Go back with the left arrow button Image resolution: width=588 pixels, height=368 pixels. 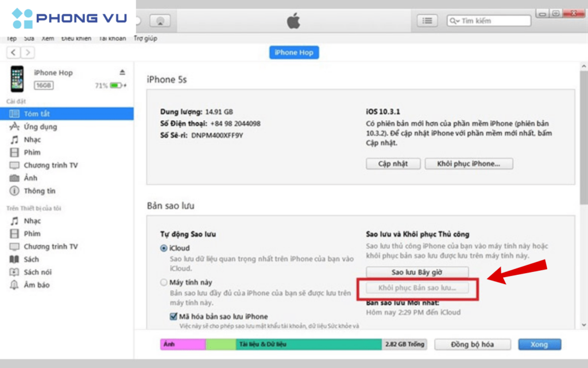(x=13, y=52)
